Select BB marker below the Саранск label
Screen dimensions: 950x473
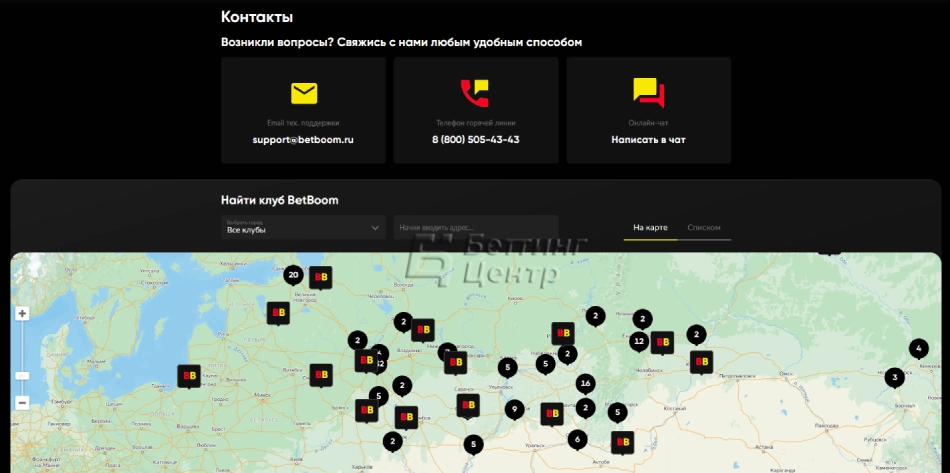tap(468, 406)
